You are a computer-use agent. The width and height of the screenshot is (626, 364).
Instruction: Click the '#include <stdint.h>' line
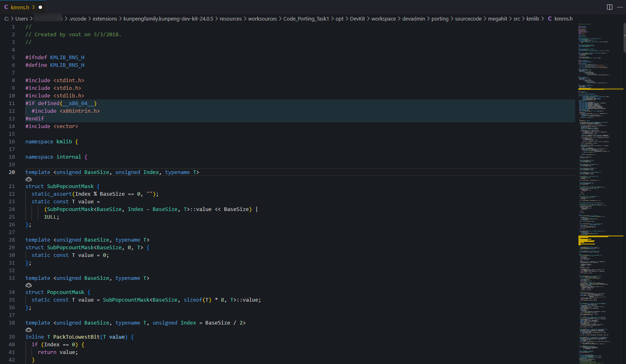click(55, 80)
